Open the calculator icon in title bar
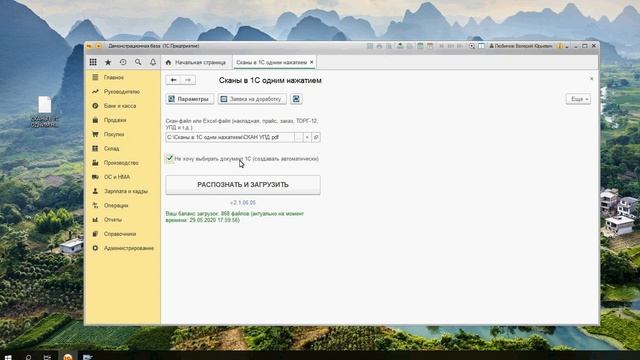Viewport: 640px width, 360px height. click(x=420, y=46)
